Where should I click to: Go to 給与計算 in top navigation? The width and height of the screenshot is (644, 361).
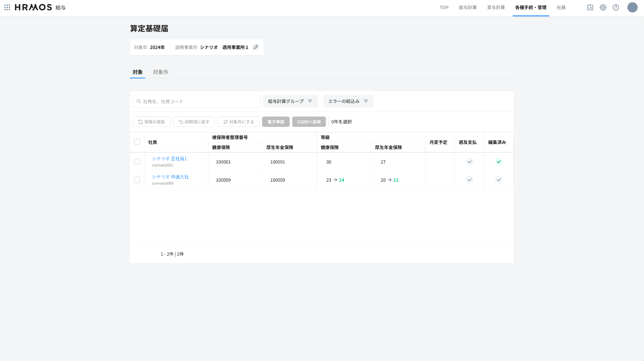point(467,8)
